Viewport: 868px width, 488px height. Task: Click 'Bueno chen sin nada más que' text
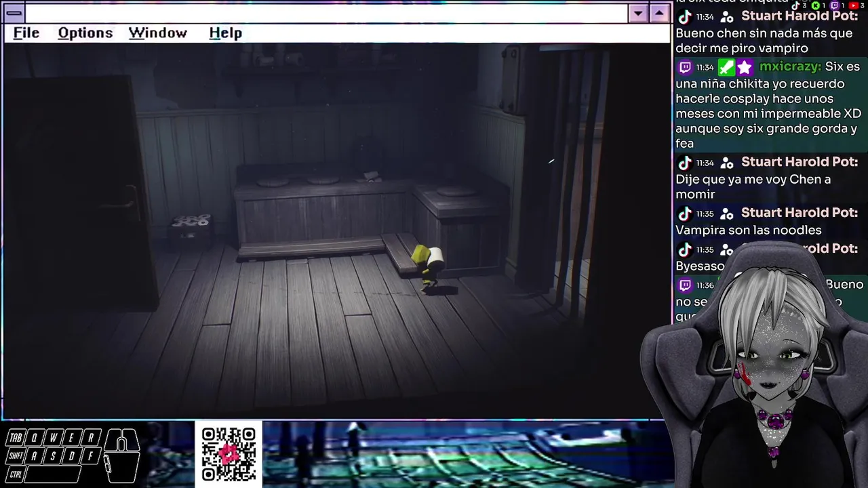click(764, 33)
